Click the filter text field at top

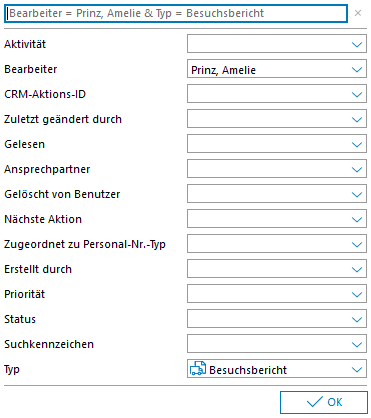coord(176,13)
